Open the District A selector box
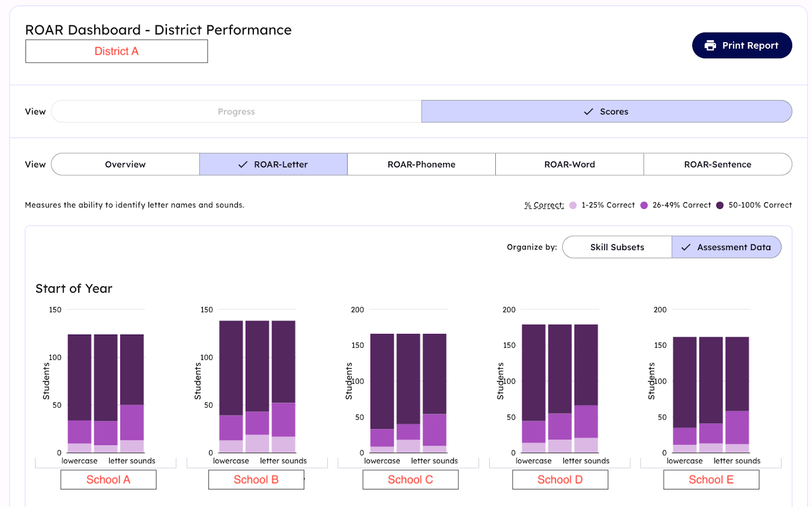 [x=117, y=51]
